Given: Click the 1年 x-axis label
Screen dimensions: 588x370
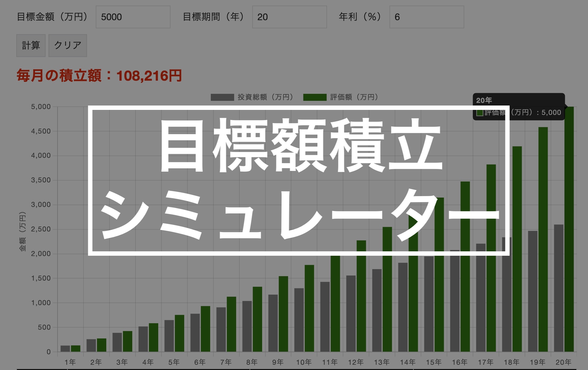Looking at the screenshot, I should 70,362.
